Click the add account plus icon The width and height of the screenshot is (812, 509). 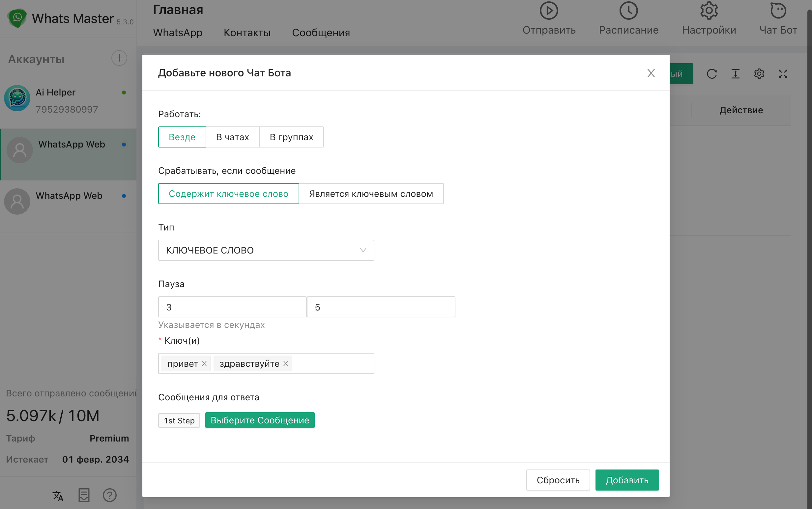point(119,58)
